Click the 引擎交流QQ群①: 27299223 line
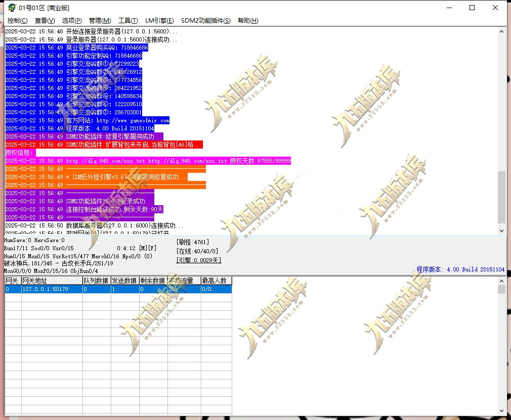Screen dimensions: 511x420 tap(72, 64)
